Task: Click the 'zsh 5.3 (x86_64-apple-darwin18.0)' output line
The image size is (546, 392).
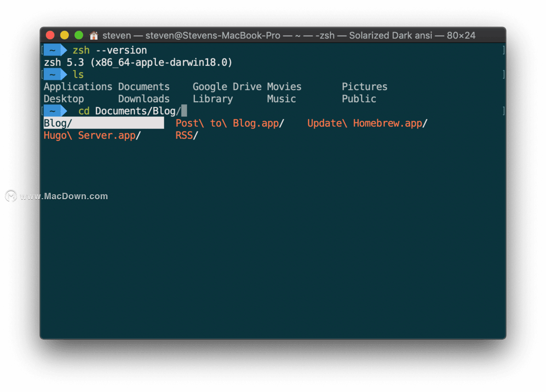Action: click(138, 62)
